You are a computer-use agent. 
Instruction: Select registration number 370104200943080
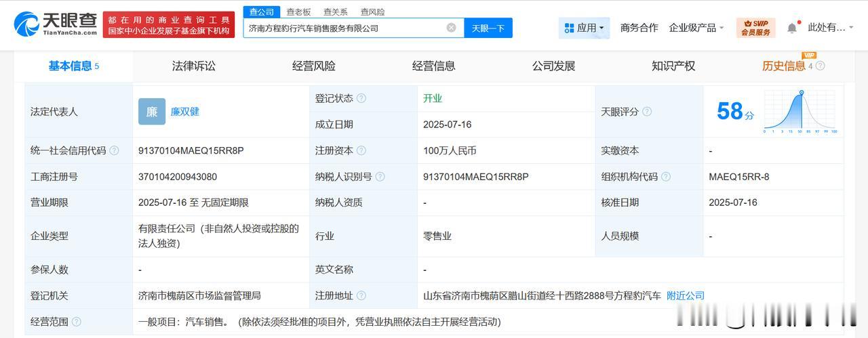click(178, 177)
